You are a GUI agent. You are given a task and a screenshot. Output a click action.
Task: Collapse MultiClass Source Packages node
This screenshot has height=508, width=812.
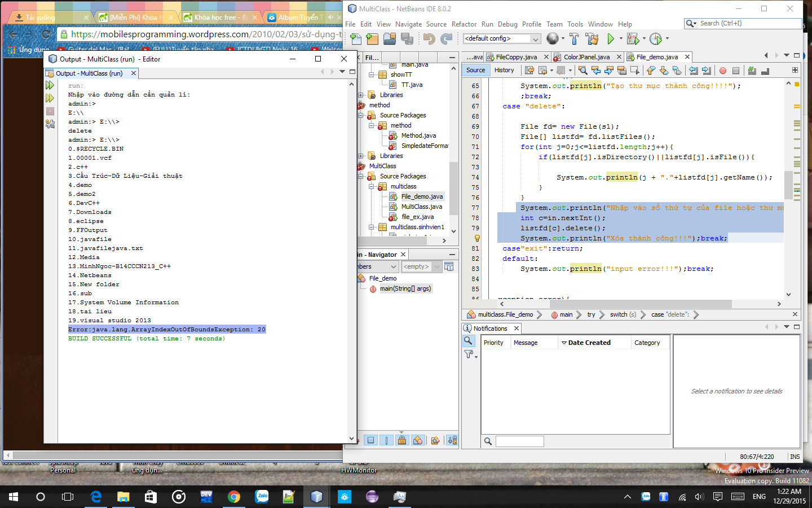tap(361, 176)
